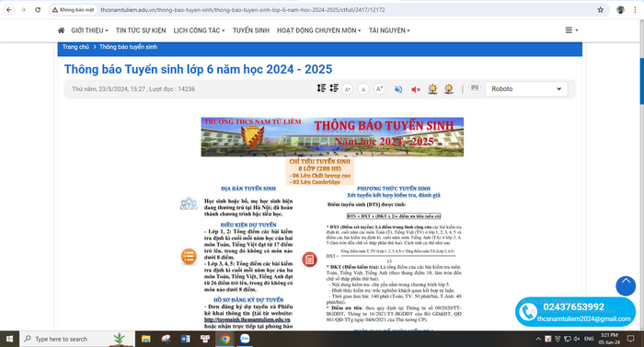Click the article title heading
Screen dimensions: 644x347
click(198, 69)
